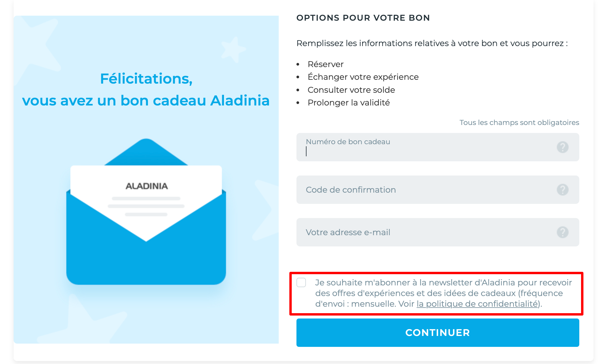Click help icon in e-mail address field
The height and width of the screenshot is (364, 600).
[x=562, y=232]
